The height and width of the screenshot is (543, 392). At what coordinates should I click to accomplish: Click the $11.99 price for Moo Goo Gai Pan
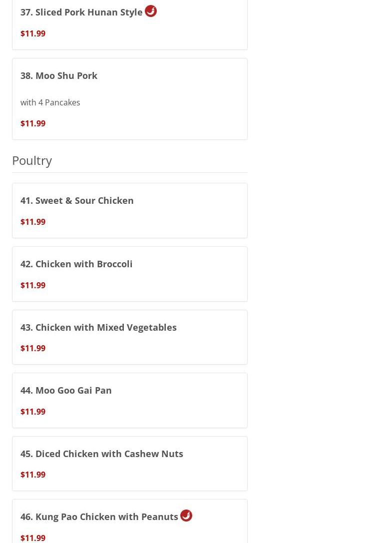pos(33,412)
